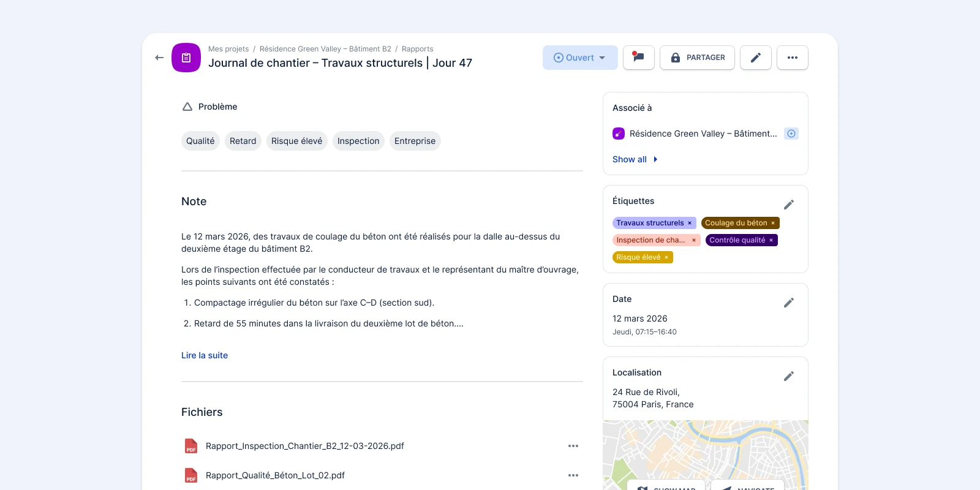
Task: Edit Étiquettes with the pencil icon
Action: point(789,205)
